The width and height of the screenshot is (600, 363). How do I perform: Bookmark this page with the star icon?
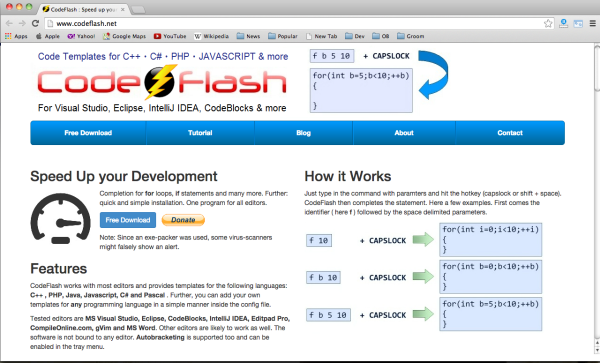click(x=548, y=23)
